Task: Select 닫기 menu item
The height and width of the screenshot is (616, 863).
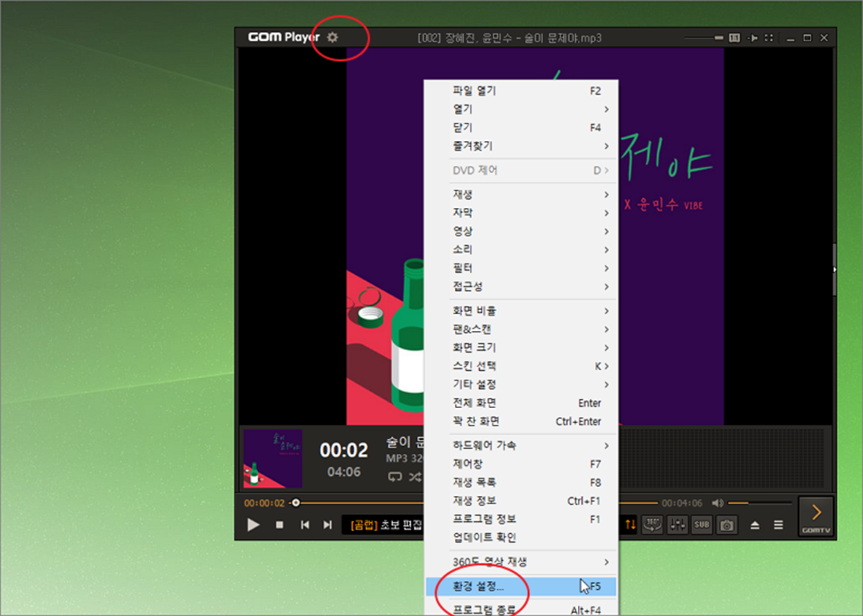Action: click(x=521, y=128)
